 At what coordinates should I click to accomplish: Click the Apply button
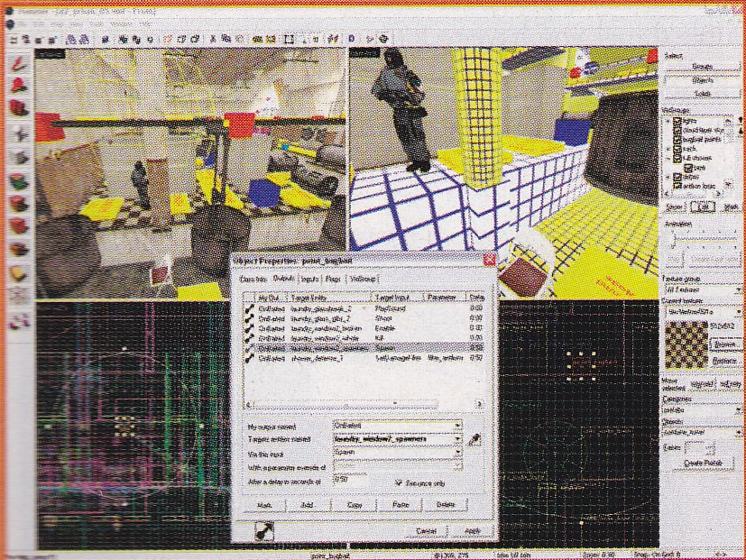click(x=473, y=531)
